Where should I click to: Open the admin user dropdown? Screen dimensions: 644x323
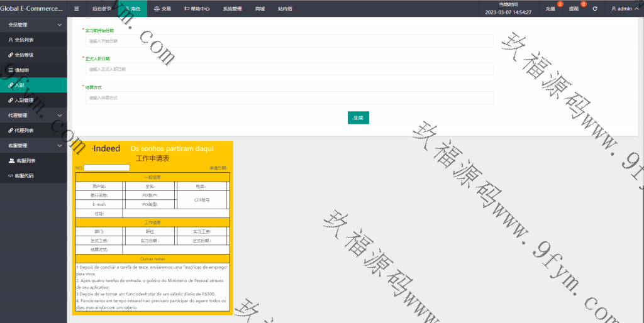(x=625, y=9)
